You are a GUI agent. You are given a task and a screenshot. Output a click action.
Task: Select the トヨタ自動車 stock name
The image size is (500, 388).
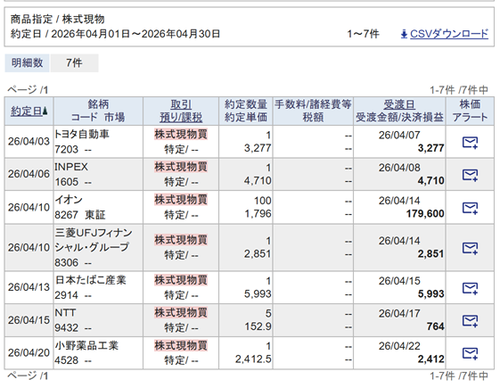click(x=82, y=134)
